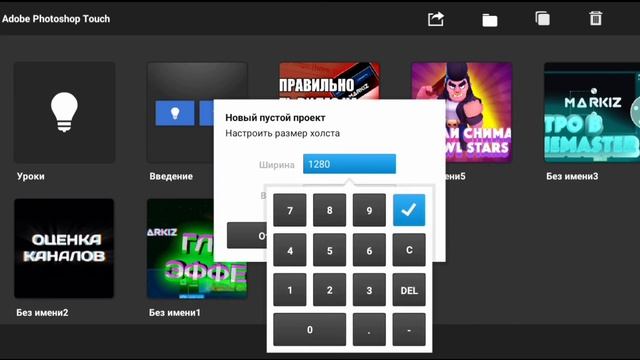Open the folder icon in top bar

click(489, 20)
